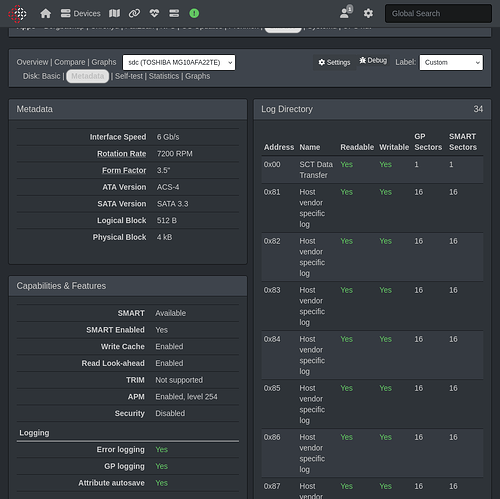This screenshot has height=499, width=500.
Task: Click the 0x82 address cell
Action: (272, 241)
